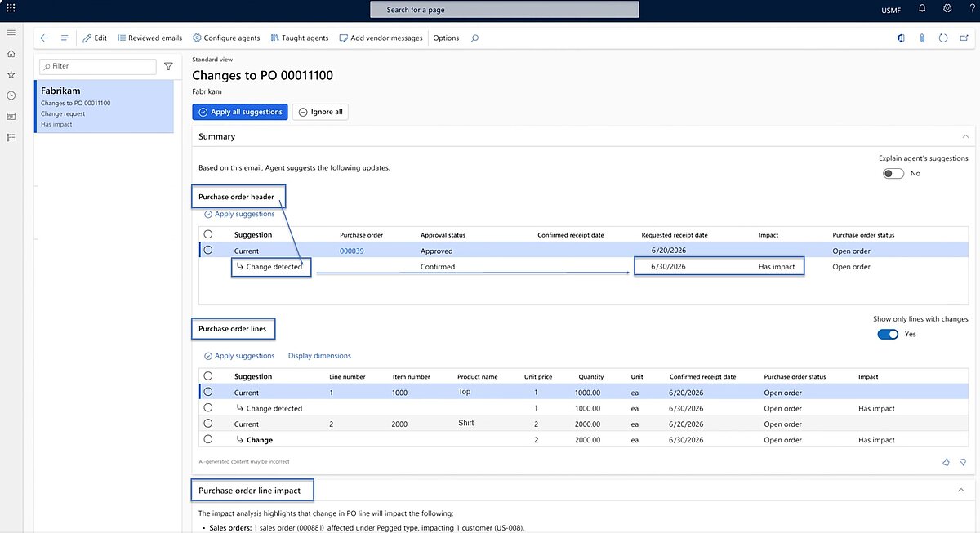Image resolution: width=980 pixels, height=533 pixels.
Task: Click the Search for a page box
Action: [504, 10]
